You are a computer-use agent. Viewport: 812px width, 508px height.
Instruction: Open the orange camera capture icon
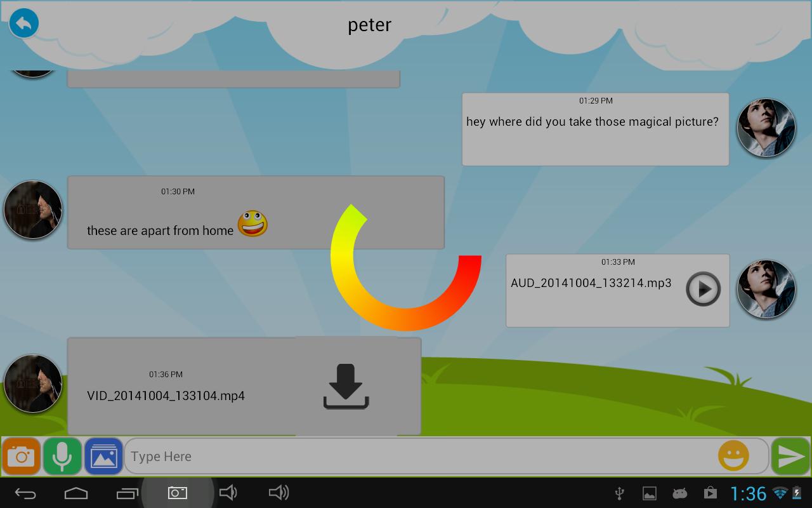pos(21,456)
